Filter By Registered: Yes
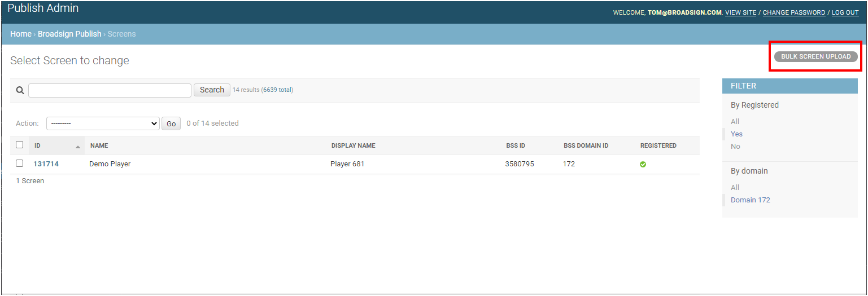868x296 pixels. point(736,134)
